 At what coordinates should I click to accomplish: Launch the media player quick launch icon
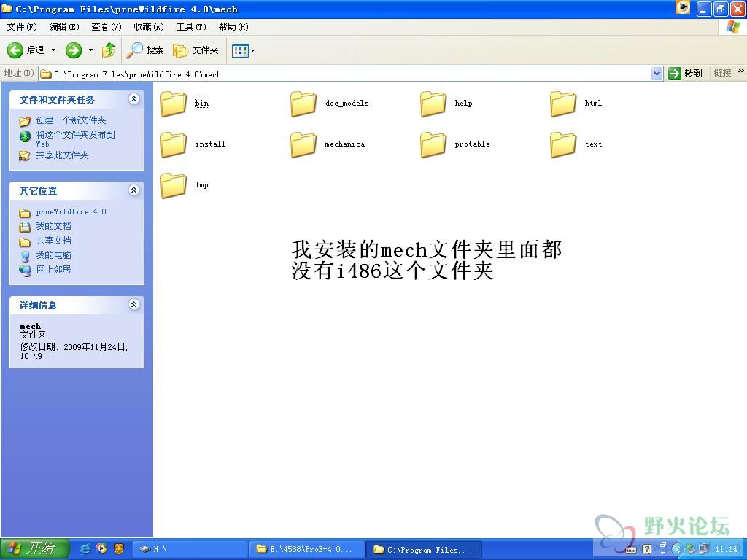click(x=101, y=549)
